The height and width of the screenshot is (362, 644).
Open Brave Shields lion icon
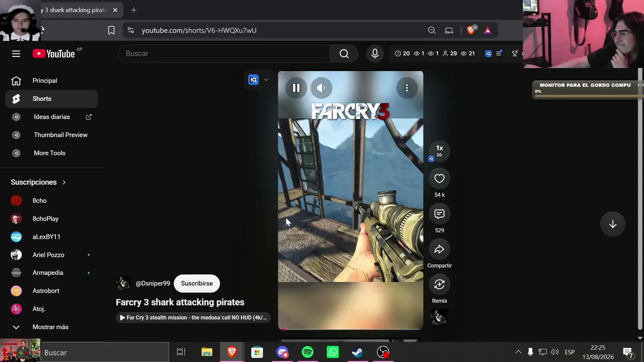[x=471, y=30]
